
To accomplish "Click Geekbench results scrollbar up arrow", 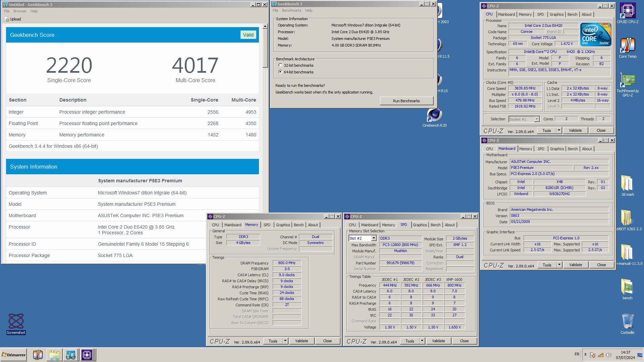I will [265, 26].
